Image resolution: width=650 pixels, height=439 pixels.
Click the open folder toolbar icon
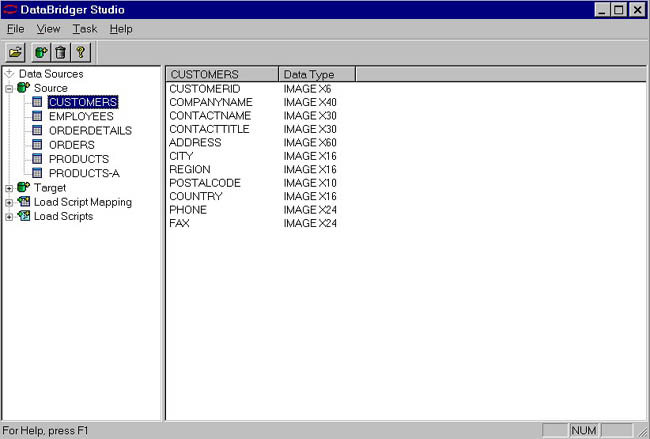pos(15,52)
